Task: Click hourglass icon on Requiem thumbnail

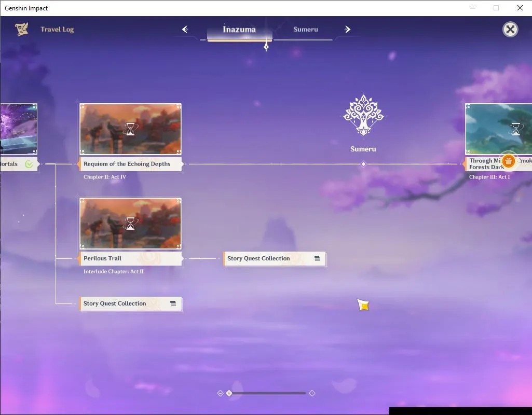Action: coord(130,129)
